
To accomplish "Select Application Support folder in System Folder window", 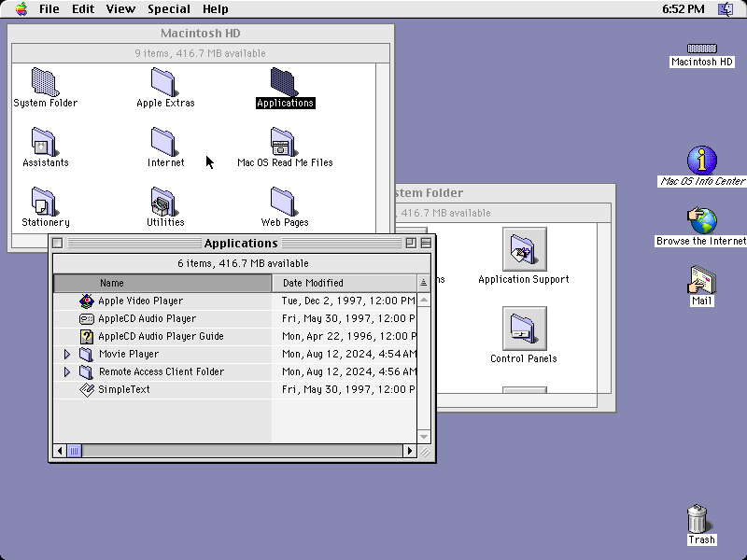I will click(524, 249).
